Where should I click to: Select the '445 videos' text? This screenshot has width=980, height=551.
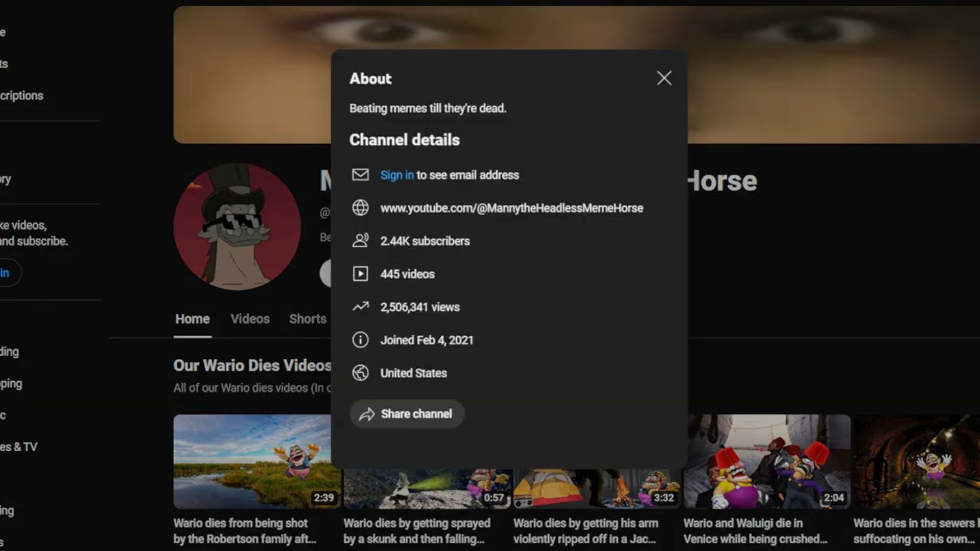click(407, 274)
